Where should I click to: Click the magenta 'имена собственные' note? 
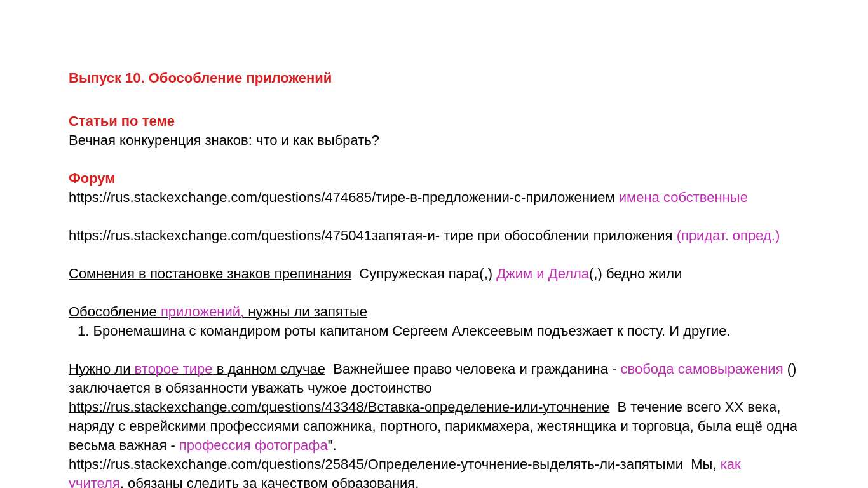(683, 198)
